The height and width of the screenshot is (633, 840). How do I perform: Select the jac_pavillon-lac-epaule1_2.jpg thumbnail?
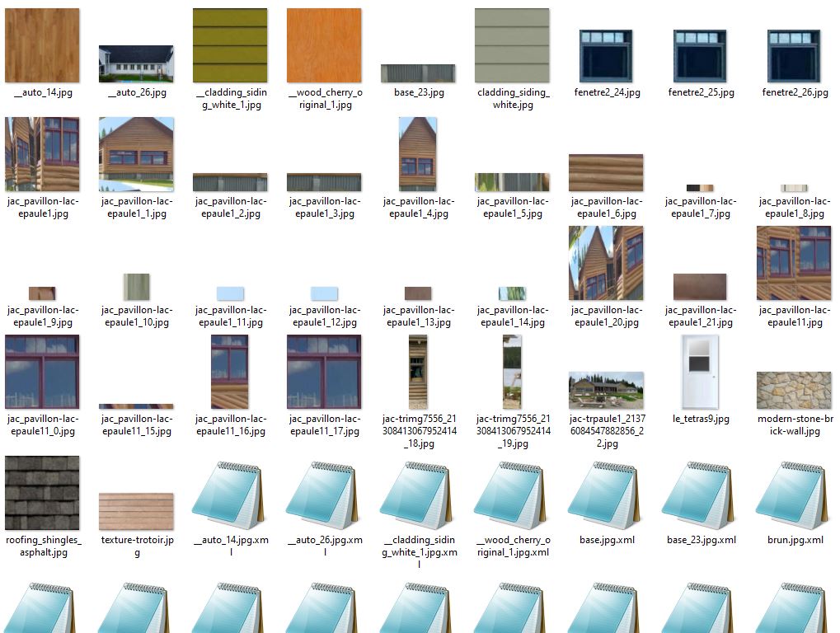(230, 182)
